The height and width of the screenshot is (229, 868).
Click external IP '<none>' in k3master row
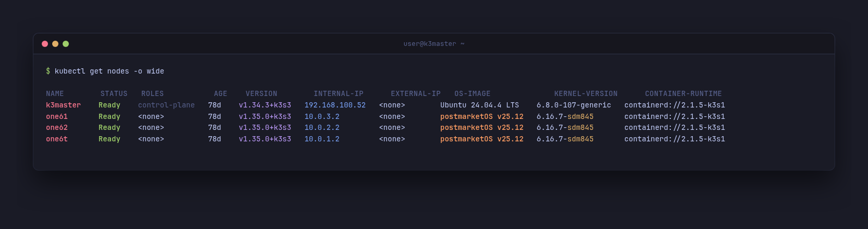(392, 105)
